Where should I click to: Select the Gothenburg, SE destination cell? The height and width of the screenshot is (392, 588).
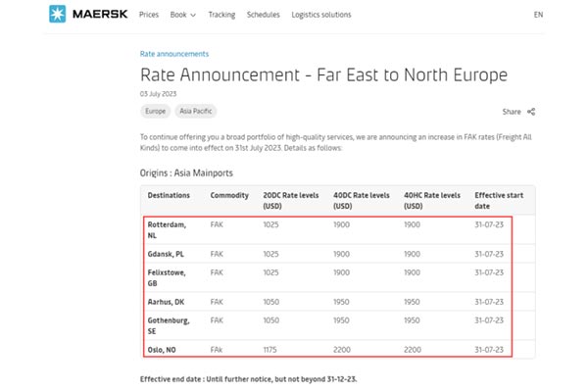[169, 325]
